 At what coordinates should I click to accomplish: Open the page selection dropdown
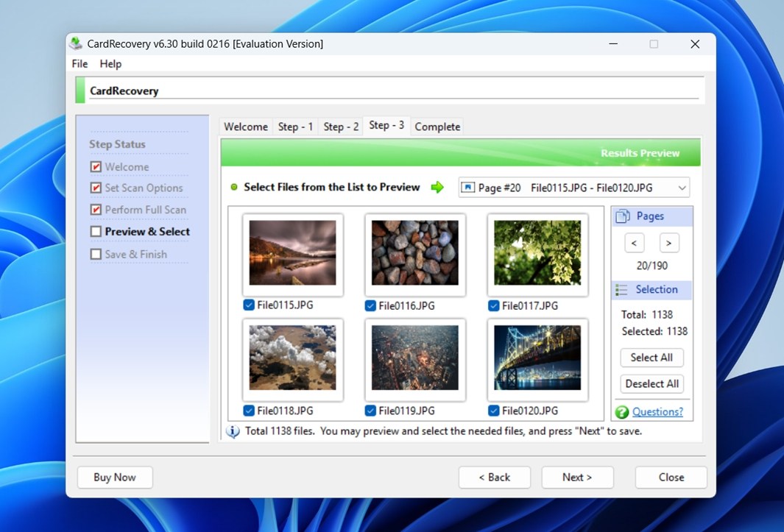(x=682, y=187)
